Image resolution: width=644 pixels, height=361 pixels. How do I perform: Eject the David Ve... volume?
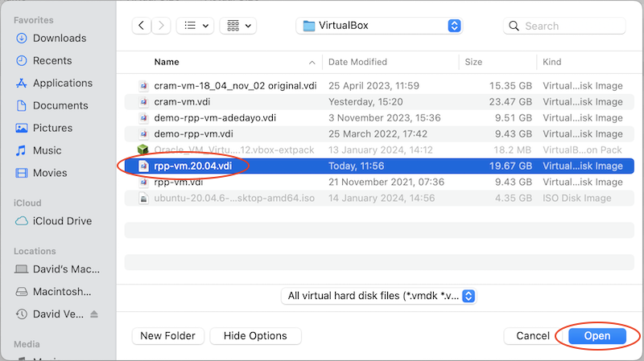pyautogui.click(x=94, y=314)
